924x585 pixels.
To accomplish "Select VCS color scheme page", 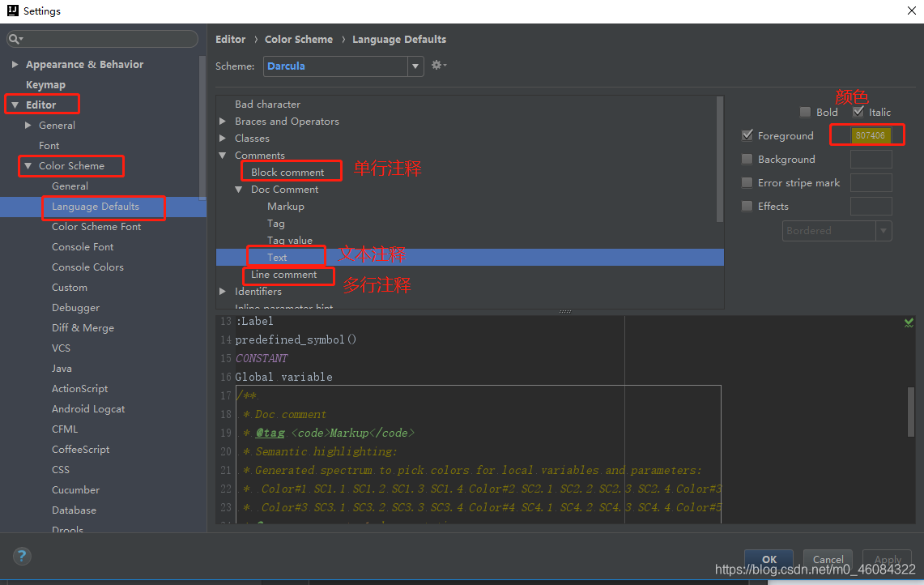I will tap(61, 348).
